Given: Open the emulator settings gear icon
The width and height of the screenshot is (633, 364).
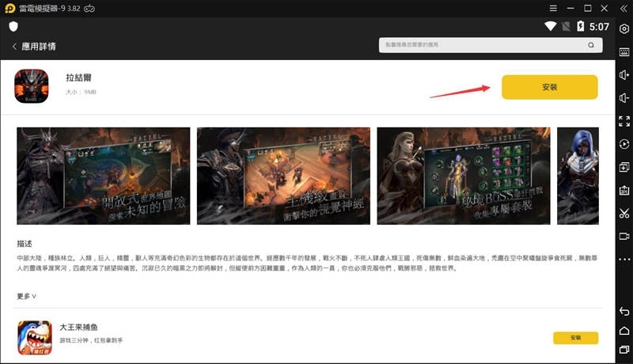Looking at the screenshot, I should tap(624, 29).
